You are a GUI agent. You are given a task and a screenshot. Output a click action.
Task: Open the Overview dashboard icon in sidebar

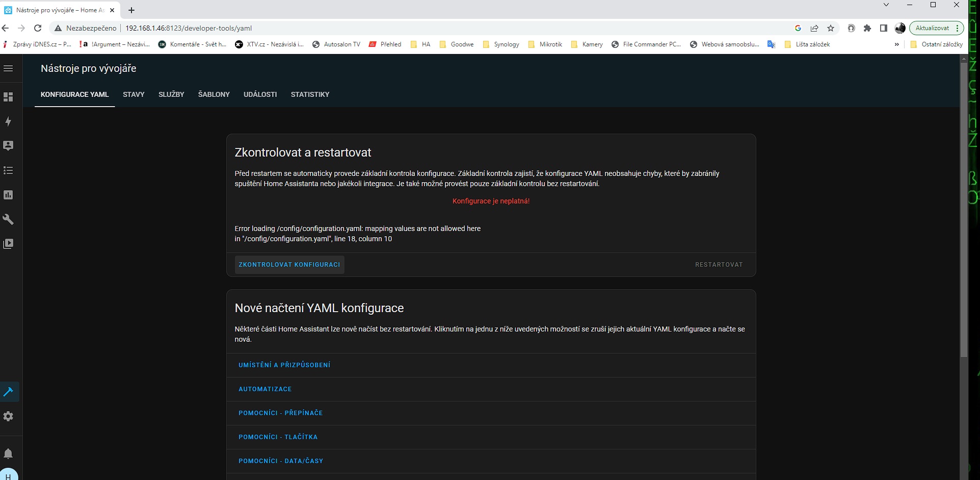tap(8, 97)
